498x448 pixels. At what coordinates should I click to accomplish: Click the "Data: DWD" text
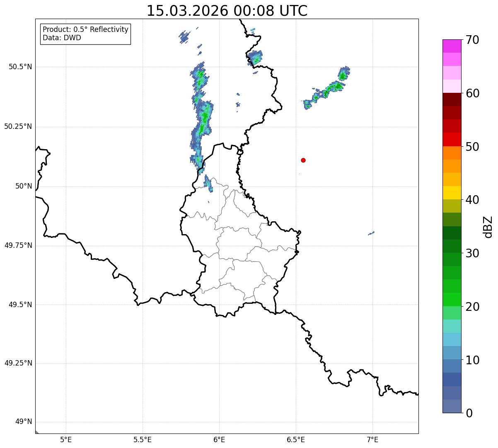click(62, 38)
